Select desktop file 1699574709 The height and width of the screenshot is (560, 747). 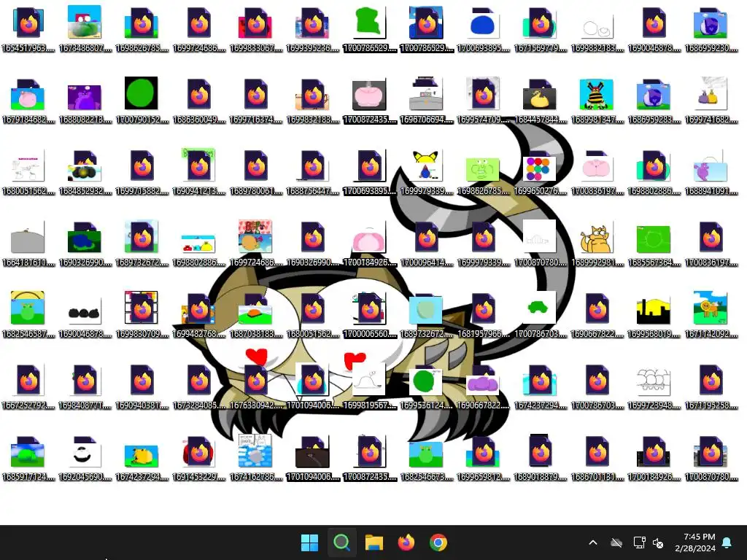tap(483, 100)
